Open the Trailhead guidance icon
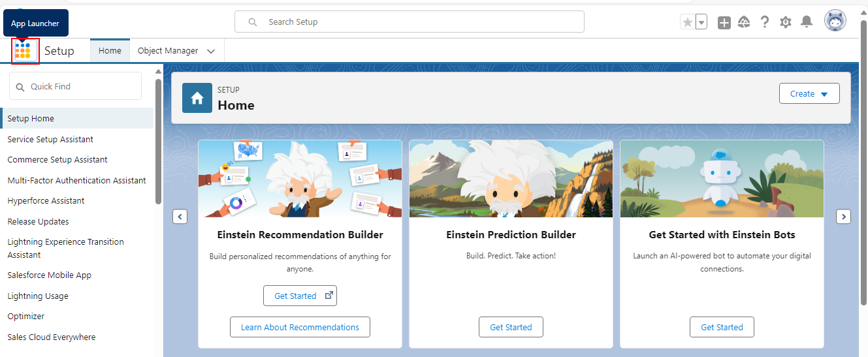 coord(744,22)
